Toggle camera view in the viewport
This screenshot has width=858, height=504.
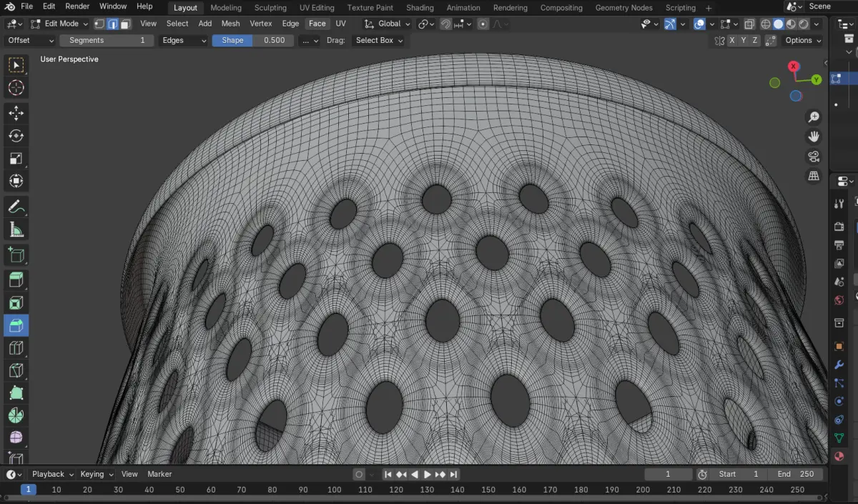click(x=814, y=157)
